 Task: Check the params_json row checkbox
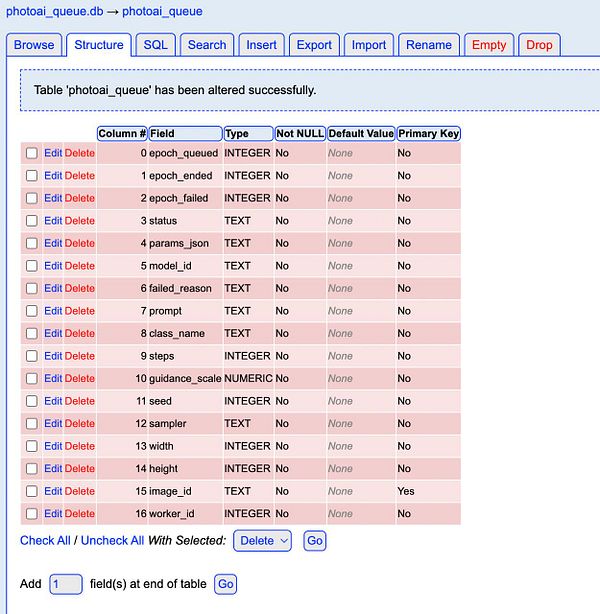[x=32, y=243]
